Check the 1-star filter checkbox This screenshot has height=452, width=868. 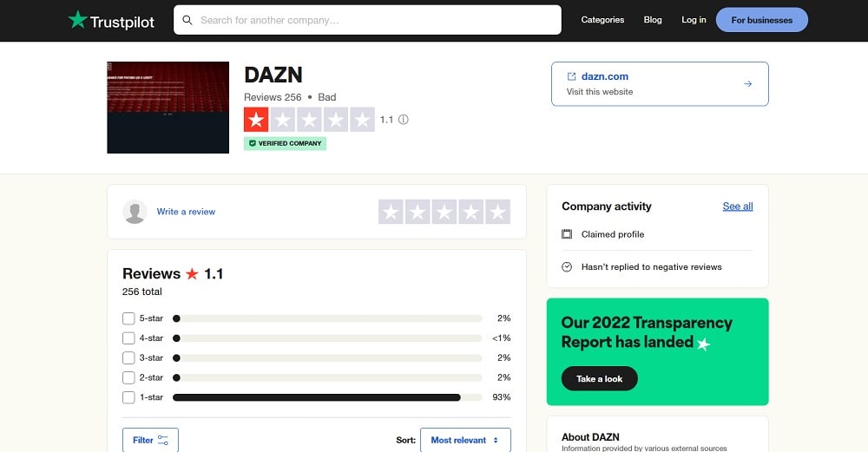coord(128,397)
